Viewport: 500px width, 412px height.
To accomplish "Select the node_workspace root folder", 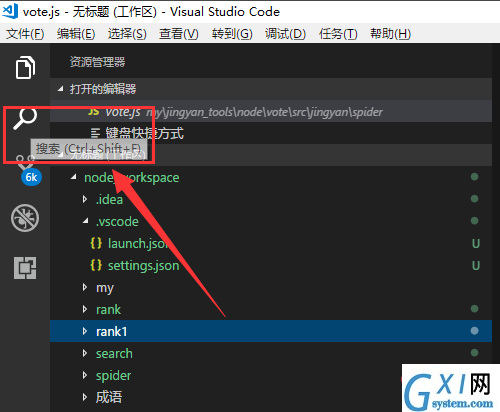I will (x=132, y=178).
